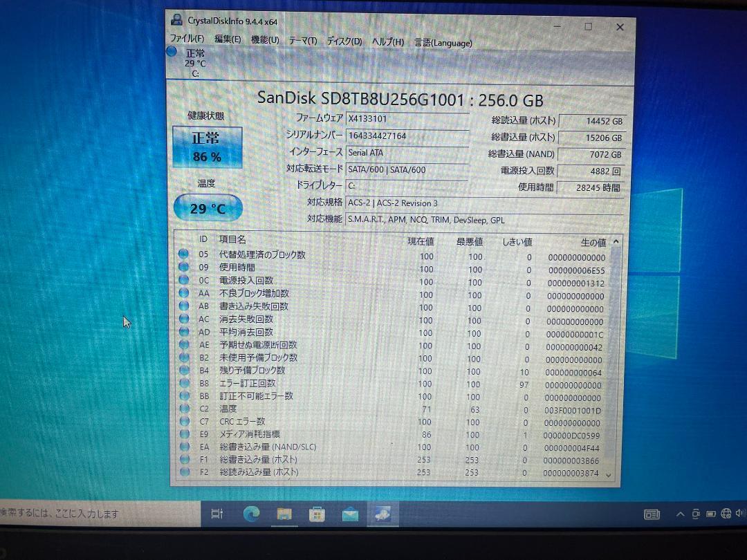The height and width of the screenshot is (560, 747).
Task: Click the 29 °C temperature button
Action: (x=207, y=207)
